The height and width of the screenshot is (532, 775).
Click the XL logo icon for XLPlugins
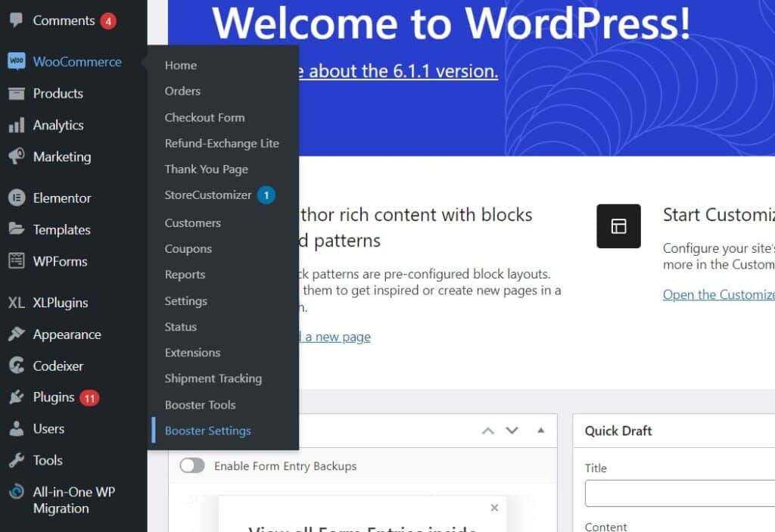point(17,303)
